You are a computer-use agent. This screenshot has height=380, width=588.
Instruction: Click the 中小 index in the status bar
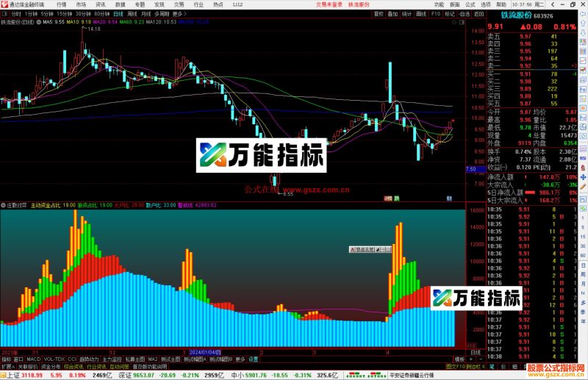click(237, 375)
